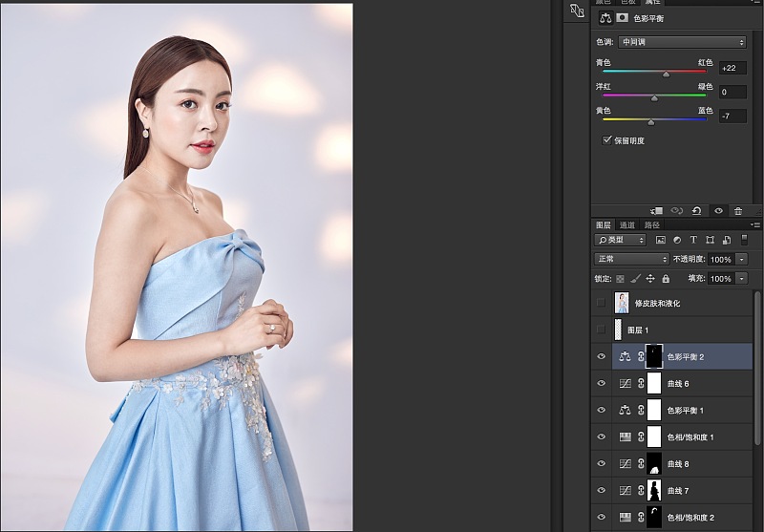Filter layers by type (T) icon

693,240
